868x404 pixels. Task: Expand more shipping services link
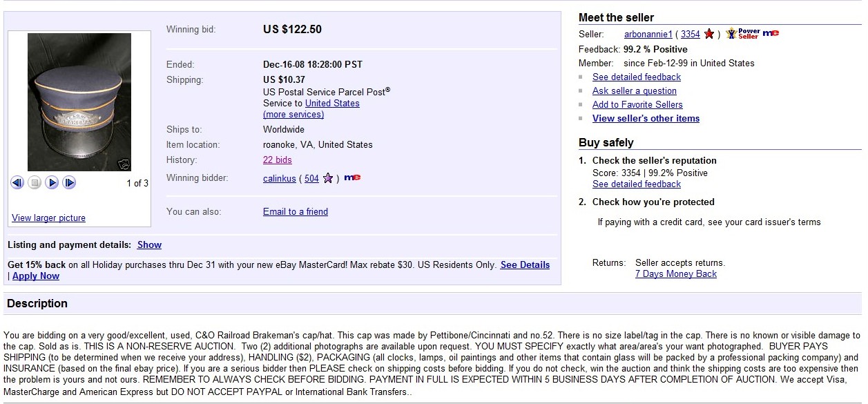point(293,115)
